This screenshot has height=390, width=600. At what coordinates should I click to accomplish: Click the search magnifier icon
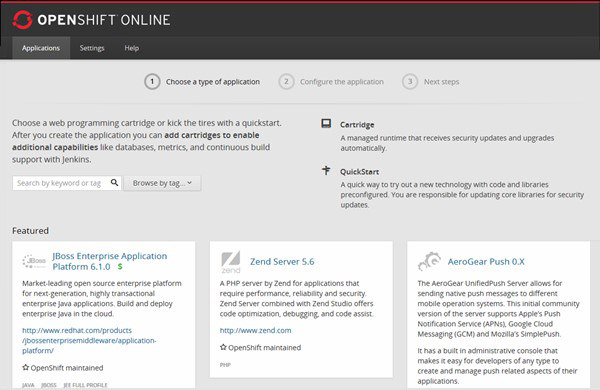pyautogui.click(x=114, y=183)
